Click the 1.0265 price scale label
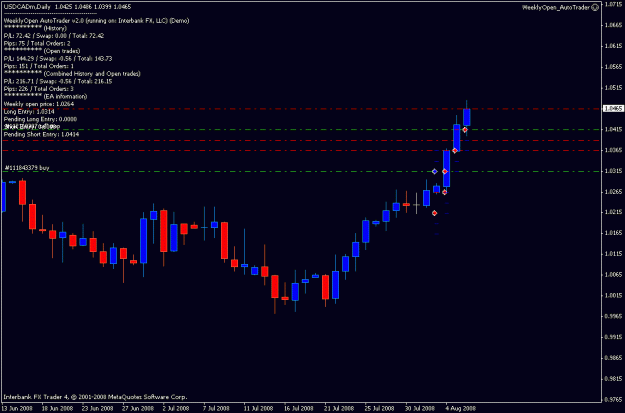This screenshot has height=413, width=625. (x=614, y=191)
